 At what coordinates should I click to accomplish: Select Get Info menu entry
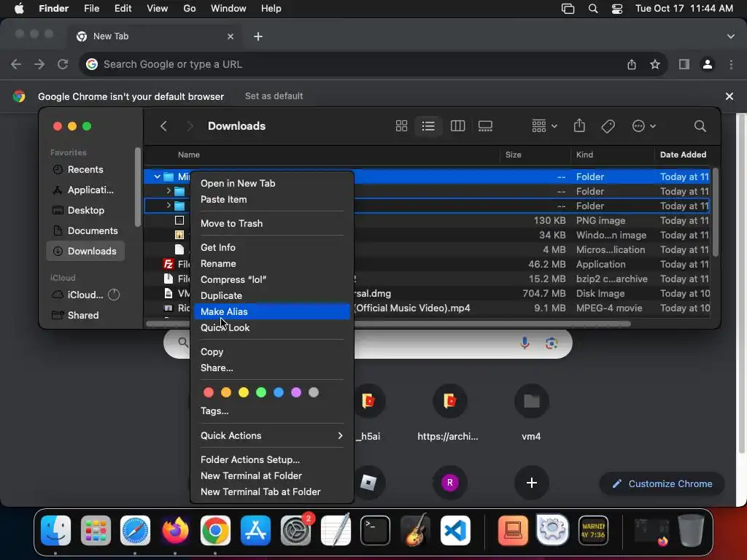tap(271, 248)
